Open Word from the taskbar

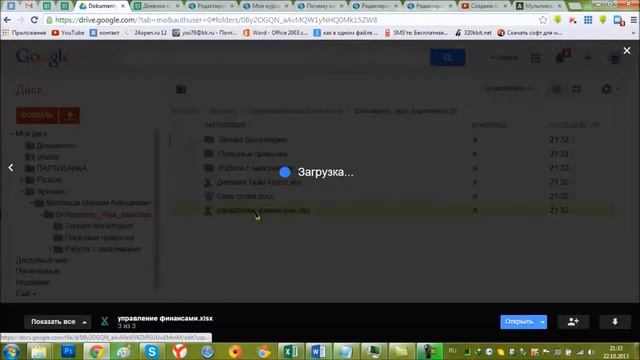pyautogui.click(x=318, y=351)
